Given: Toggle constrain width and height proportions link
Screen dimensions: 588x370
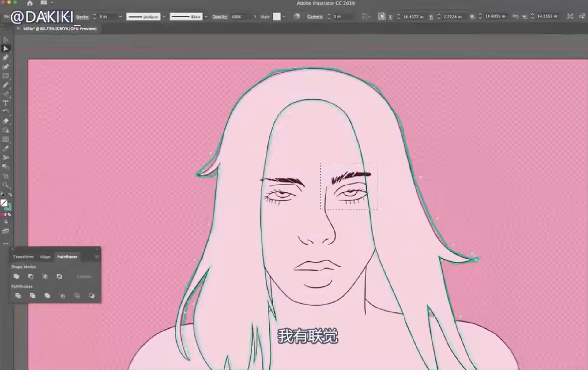Looking at the screenshot, I should 515,16.
